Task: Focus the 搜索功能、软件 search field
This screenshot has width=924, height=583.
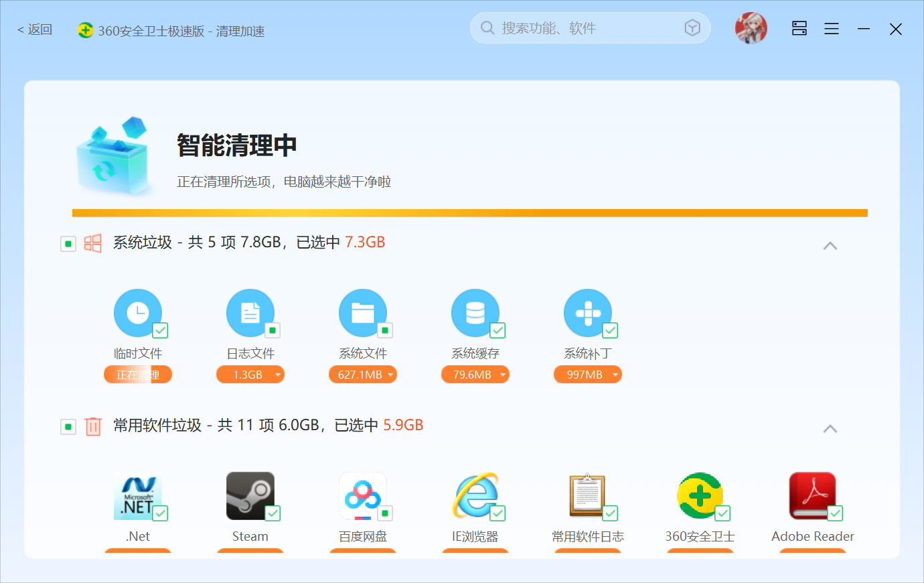Action: coord(591,28)
